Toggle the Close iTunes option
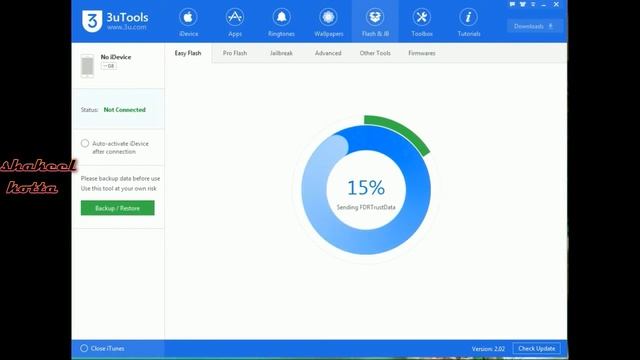 (84, 348)
